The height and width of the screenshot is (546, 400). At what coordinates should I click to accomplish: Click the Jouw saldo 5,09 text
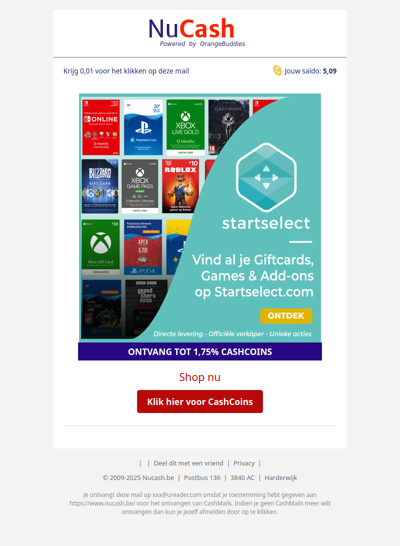[310, 71]
